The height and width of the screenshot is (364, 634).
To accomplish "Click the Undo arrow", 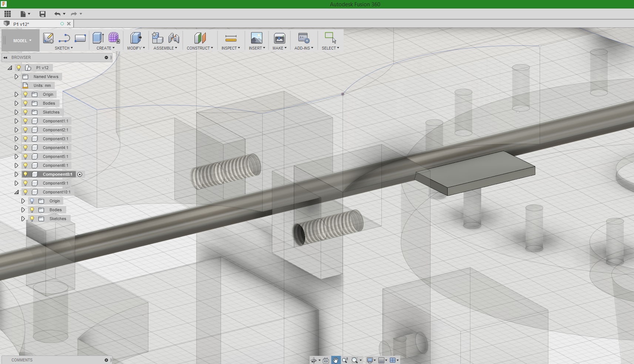I will point(57,14).
